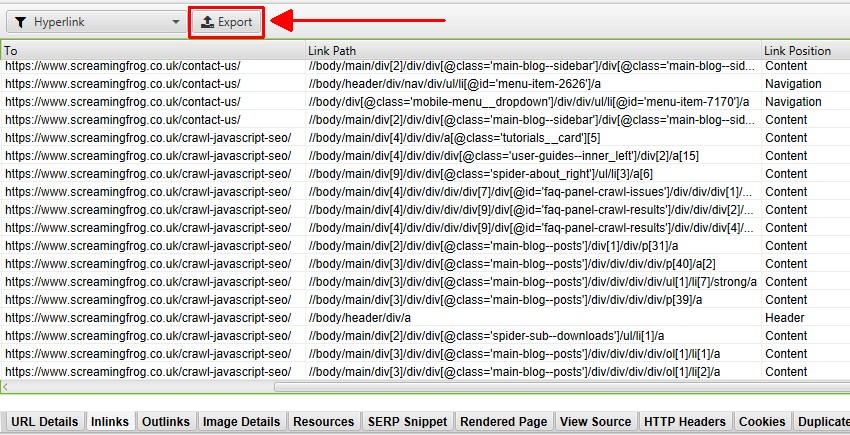The image size is (850, 435).
Task: Click the scrollbar left arrow
Action: click(x=5, y=387)
